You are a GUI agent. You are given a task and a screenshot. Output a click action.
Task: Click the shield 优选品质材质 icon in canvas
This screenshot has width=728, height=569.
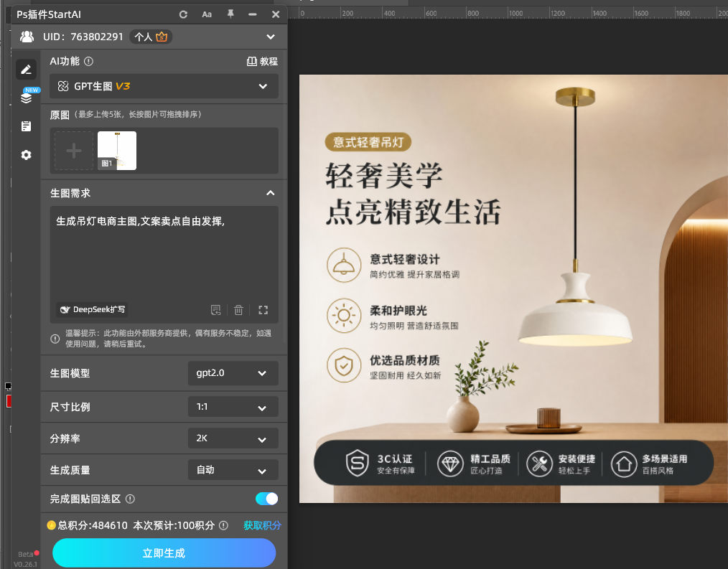coord(344,365)
